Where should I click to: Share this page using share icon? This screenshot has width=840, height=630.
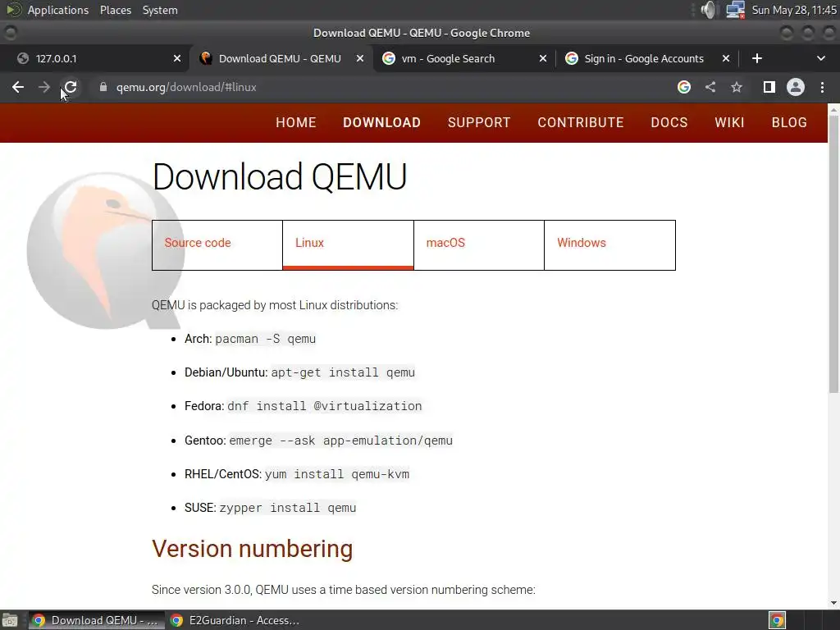click(710, 87)
